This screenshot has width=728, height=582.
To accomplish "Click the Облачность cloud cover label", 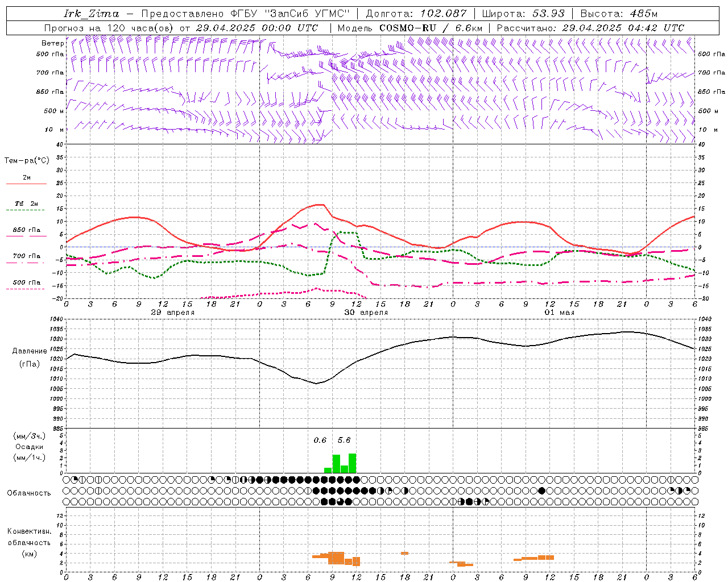I will click(x=29, y=493).
